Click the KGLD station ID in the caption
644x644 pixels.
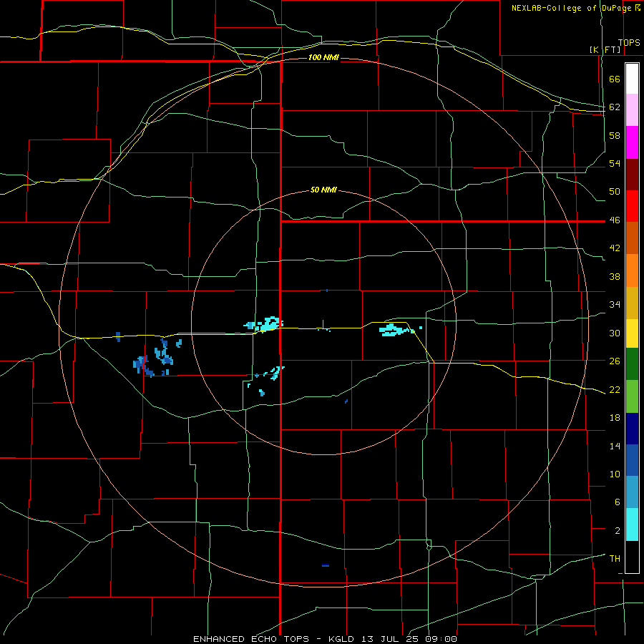343,639
